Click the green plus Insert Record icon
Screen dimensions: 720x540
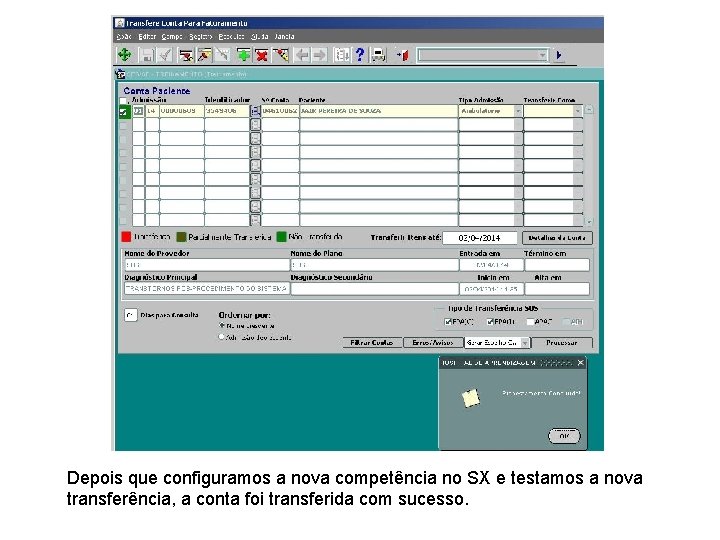pos(243,56)
